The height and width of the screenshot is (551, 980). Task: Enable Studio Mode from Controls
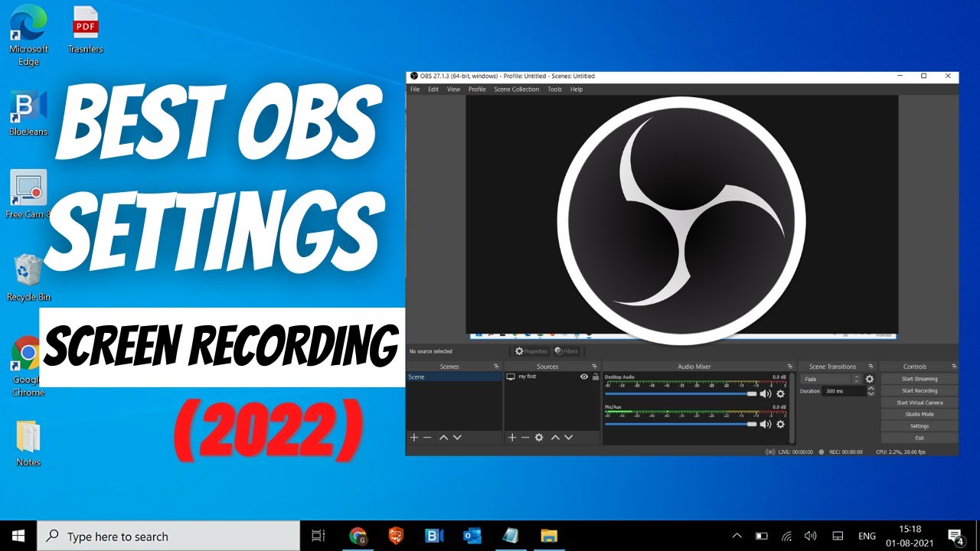click(919, 414)
